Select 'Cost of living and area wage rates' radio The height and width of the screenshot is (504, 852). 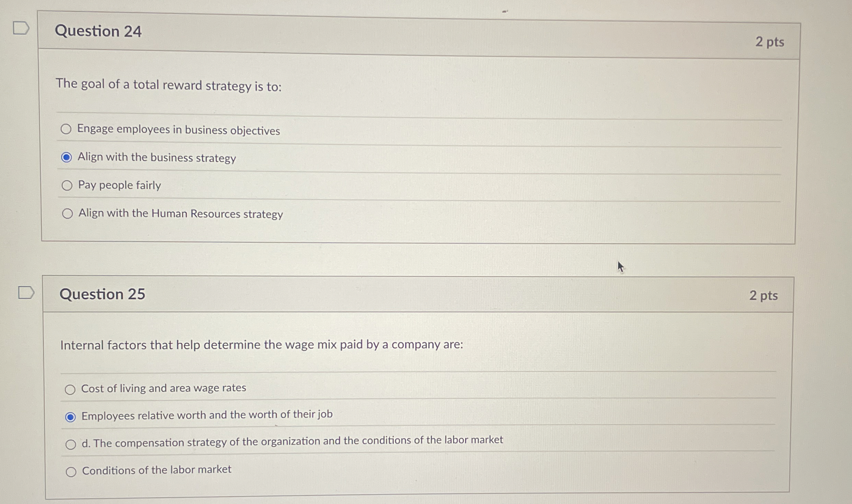(x=70, y=389)
